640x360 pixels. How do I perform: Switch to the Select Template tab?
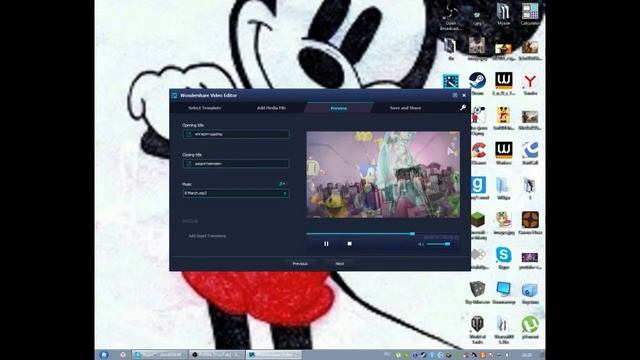pos(204,108)
